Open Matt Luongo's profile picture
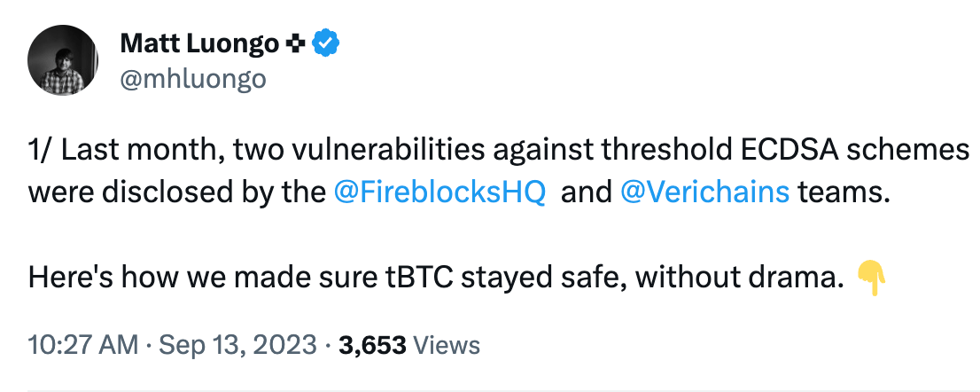 (63, 60)
